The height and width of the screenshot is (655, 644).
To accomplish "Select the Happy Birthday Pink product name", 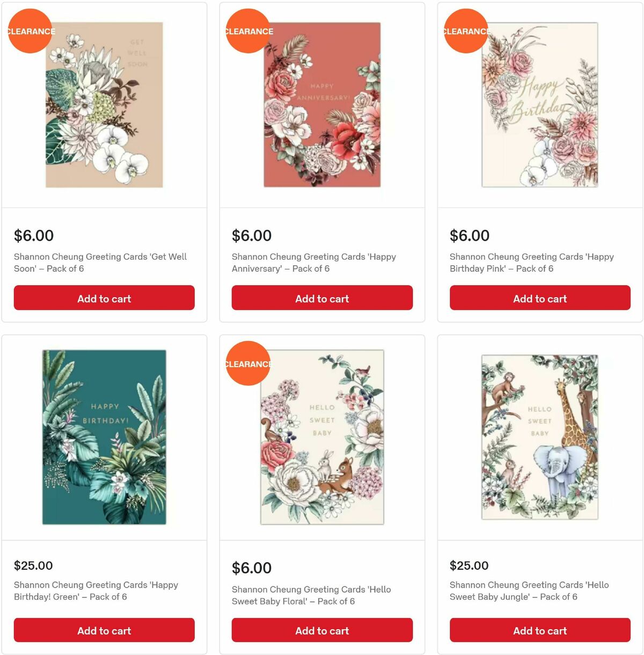I will point(531,263).
